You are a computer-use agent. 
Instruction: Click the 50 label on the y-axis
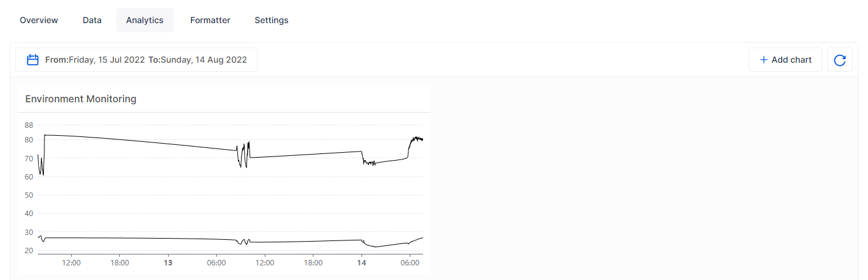tap(29, 195)
